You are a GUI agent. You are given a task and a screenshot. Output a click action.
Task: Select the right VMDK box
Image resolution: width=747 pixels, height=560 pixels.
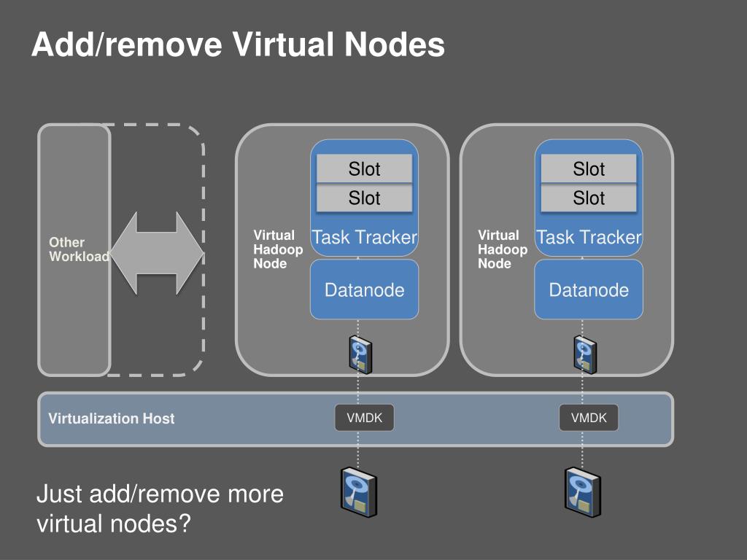pyautogui.click(x=589, y=418)
